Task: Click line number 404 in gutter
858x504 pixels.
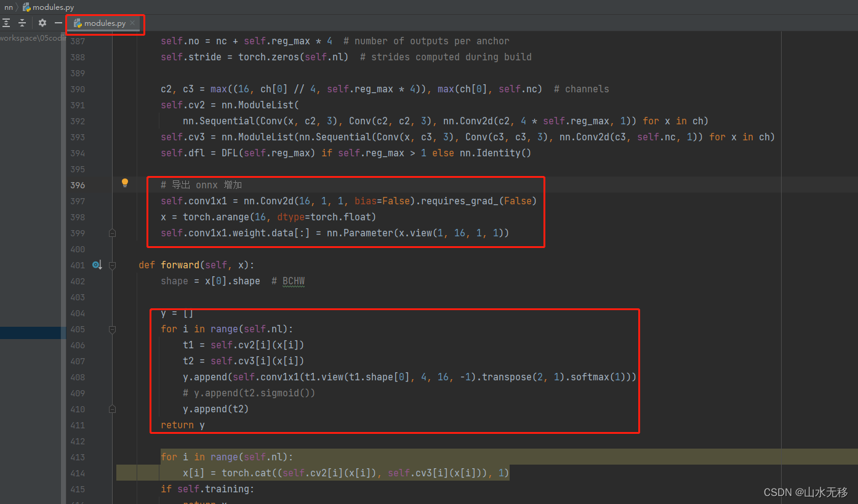Action: [x=78, y=313]
